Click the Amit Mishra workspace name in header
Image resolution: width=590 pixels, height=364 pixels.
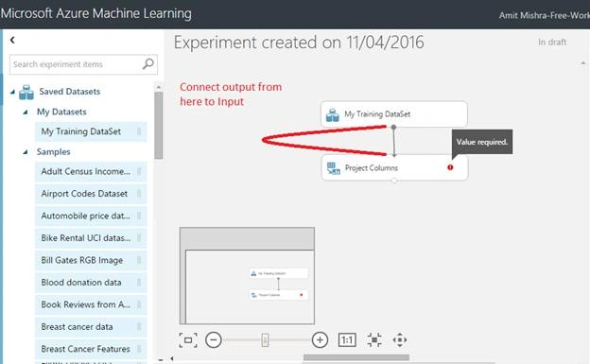pyautogui.click(x=544, y=15)
